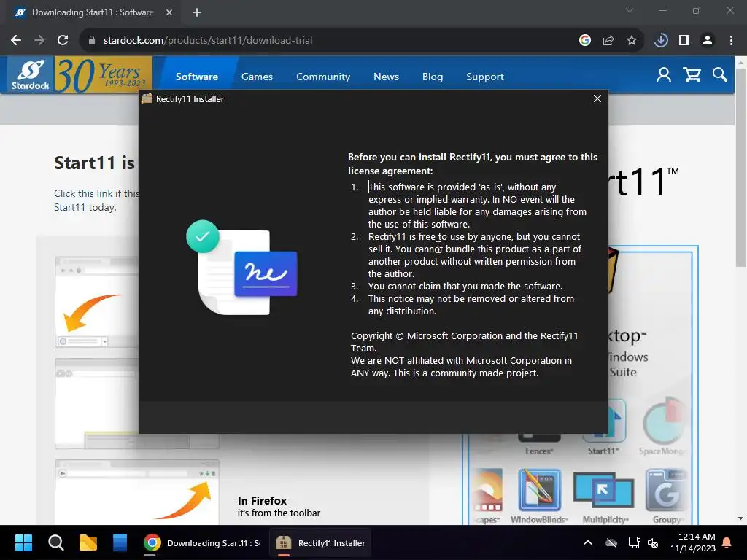Click the cloud sync tray icon
747x560 pixels.
tap(611, 542)
